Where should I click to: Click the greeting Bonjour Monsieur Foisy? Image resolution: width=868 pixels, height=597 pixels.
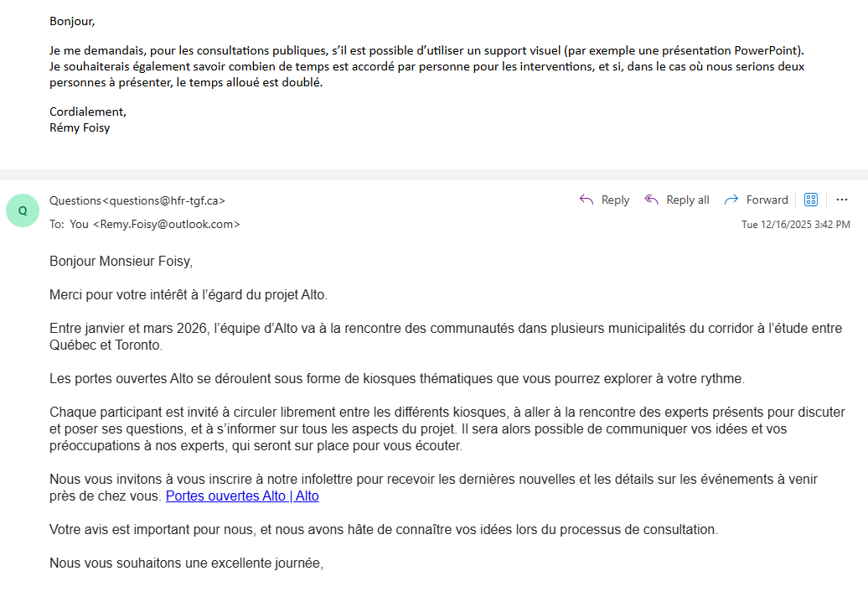coord(121,261)
